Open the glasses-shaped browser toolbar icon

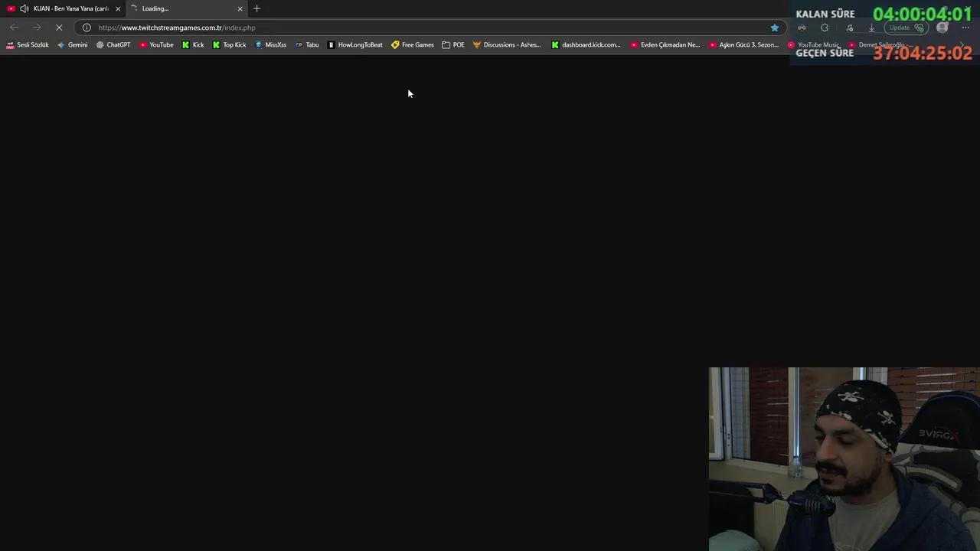coord(802,28)
